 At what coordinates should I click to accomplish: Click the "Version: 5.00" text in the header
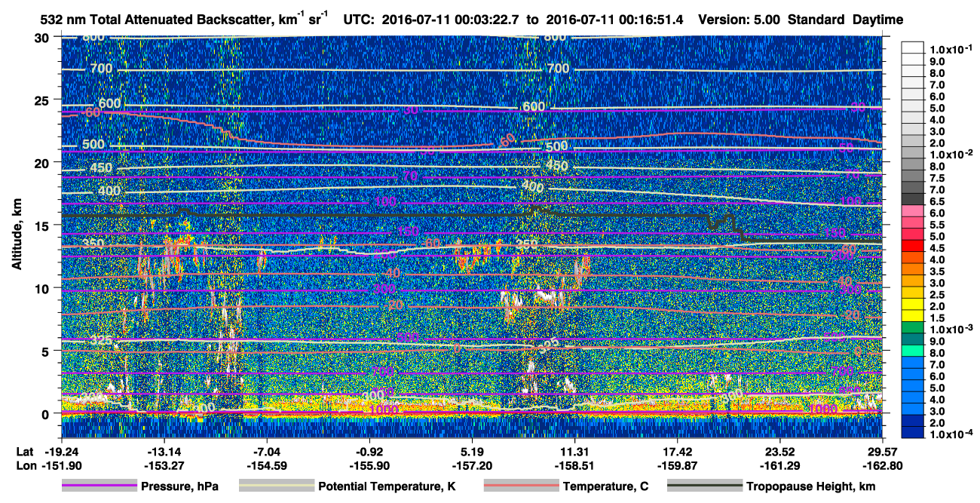[740, 20]
